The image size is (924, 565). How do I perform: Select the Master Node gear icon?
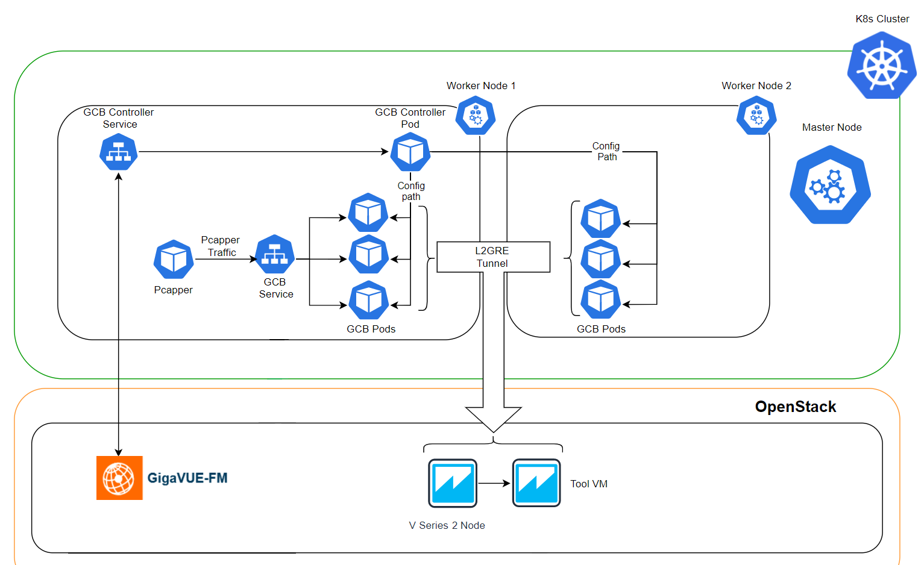click(831, 184)
